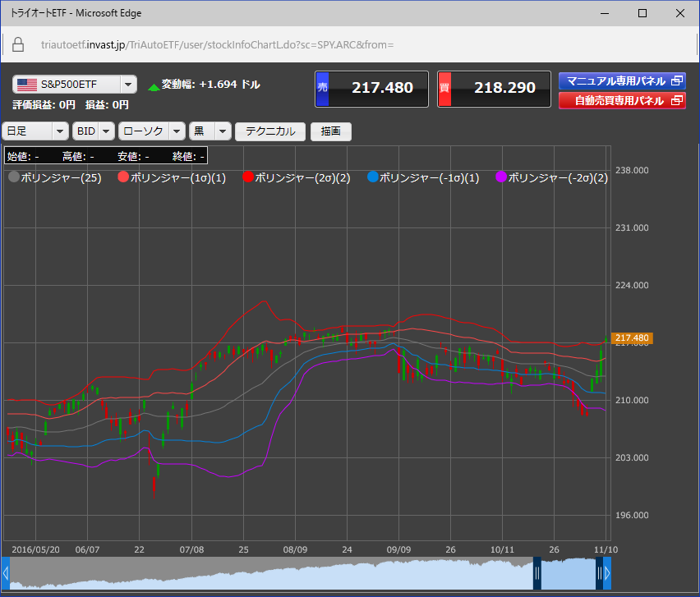Click the right arrow of chart navigator
This screenshot has width=700, height=597.
(607, 573)
